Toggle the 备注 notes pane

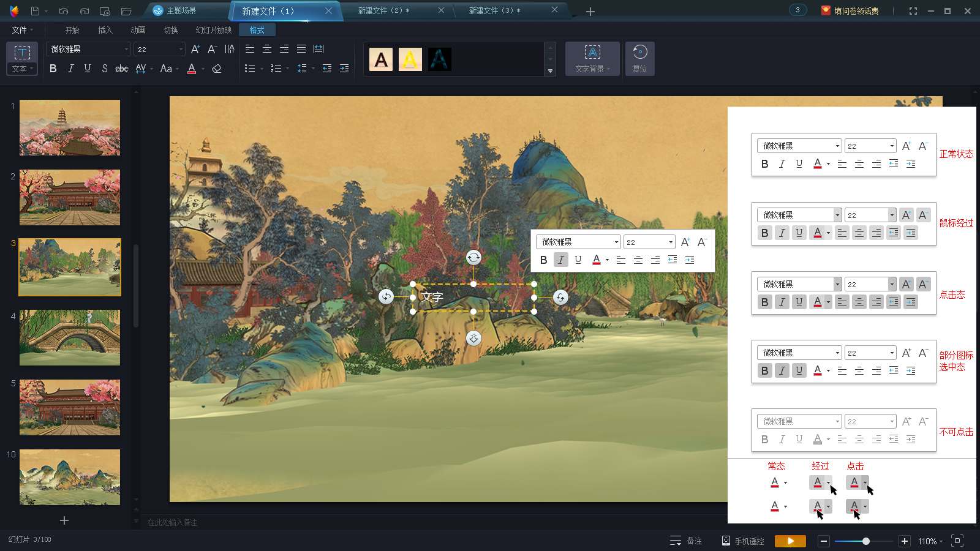pos(686,541)
